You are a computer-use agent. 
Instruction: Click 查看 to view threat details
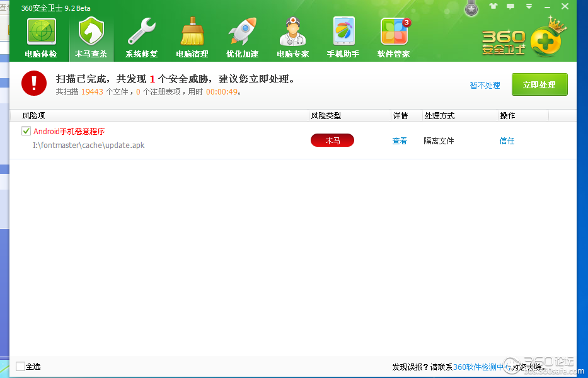[x=400, y=141]
